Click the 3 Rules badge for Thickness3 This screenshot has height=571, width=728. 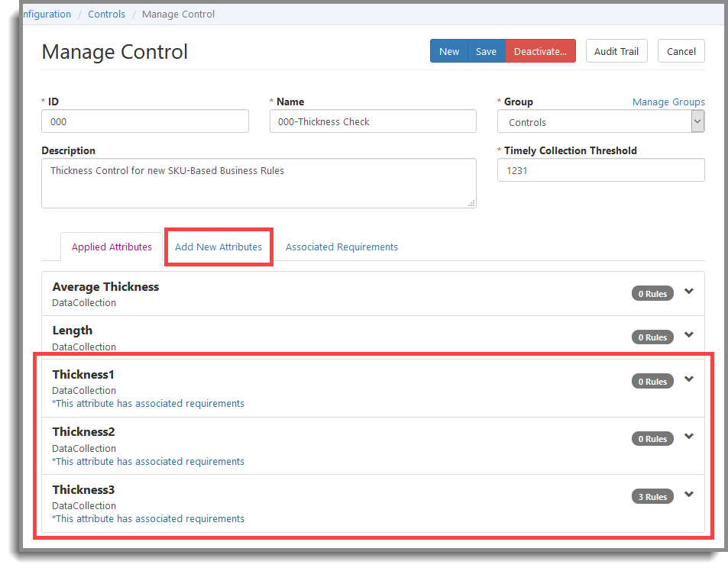click(x=652, y=497)
